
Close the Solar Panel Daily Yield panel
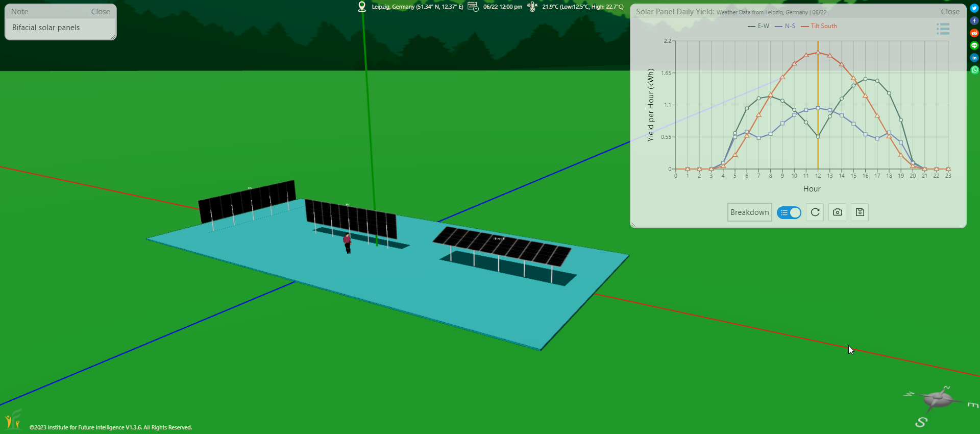pos(950,12)
